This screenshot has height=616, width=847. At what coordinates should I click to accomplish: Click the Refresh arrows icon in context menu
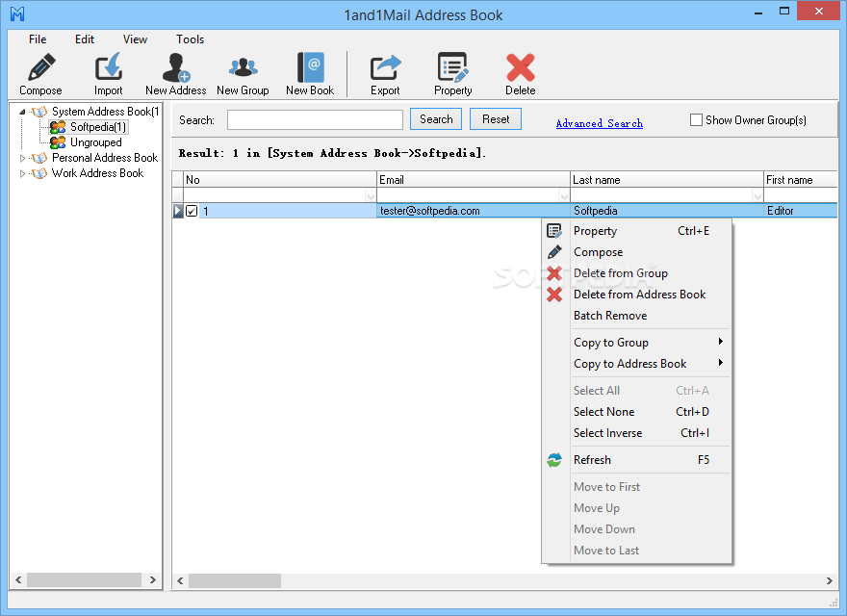point(554,460)
